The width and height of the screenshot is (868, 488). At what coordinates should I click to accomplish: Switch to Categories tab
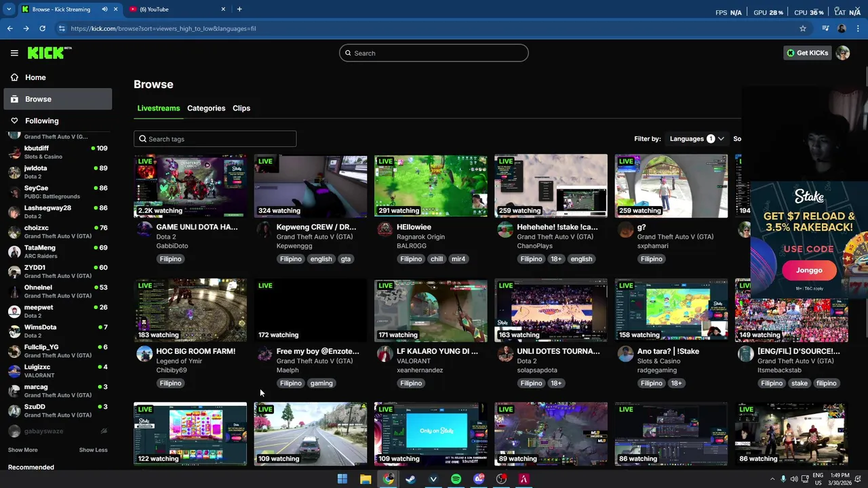(x=206, y=108)
